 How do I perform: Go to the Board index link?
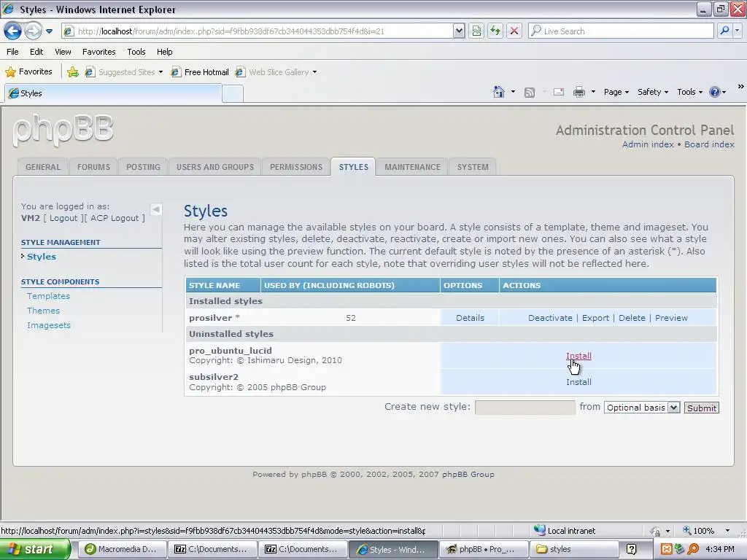[x=709, y=144]
